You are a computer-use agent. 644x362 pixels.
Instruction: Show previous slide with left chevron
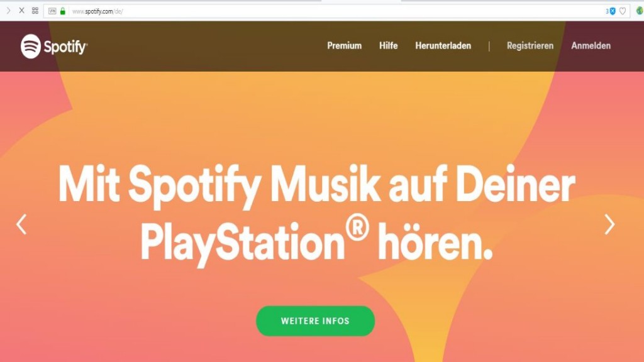21,224
